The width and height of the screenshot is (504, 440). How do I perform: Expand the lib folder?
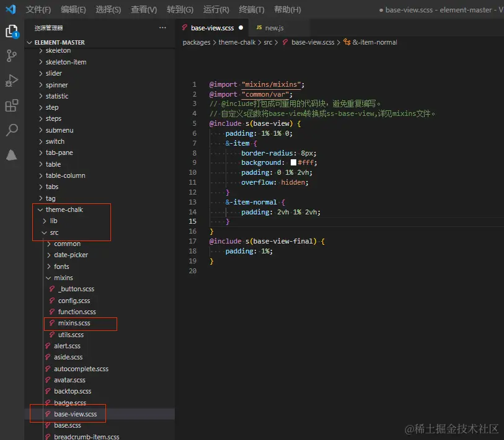coord(45,221)
